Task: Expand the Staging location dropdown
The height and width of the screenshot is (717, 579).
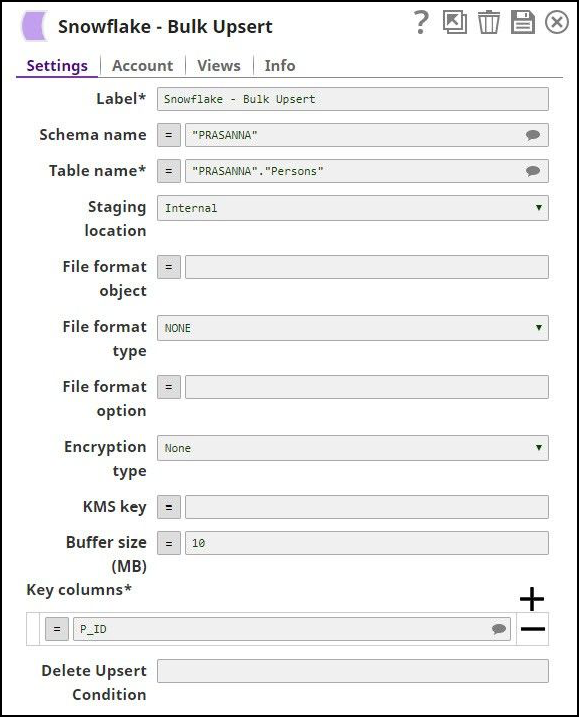Action: [x=353, y=208]
